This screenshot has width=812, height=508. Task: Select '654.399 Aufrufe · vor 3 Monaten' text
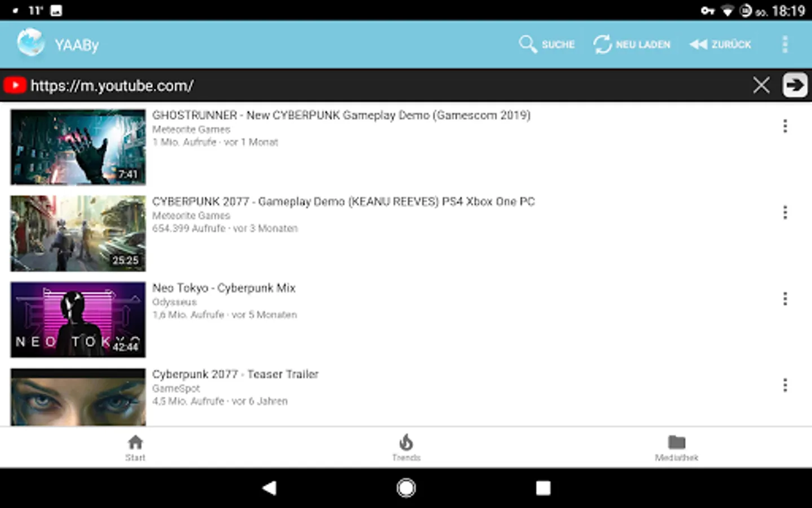225,229
